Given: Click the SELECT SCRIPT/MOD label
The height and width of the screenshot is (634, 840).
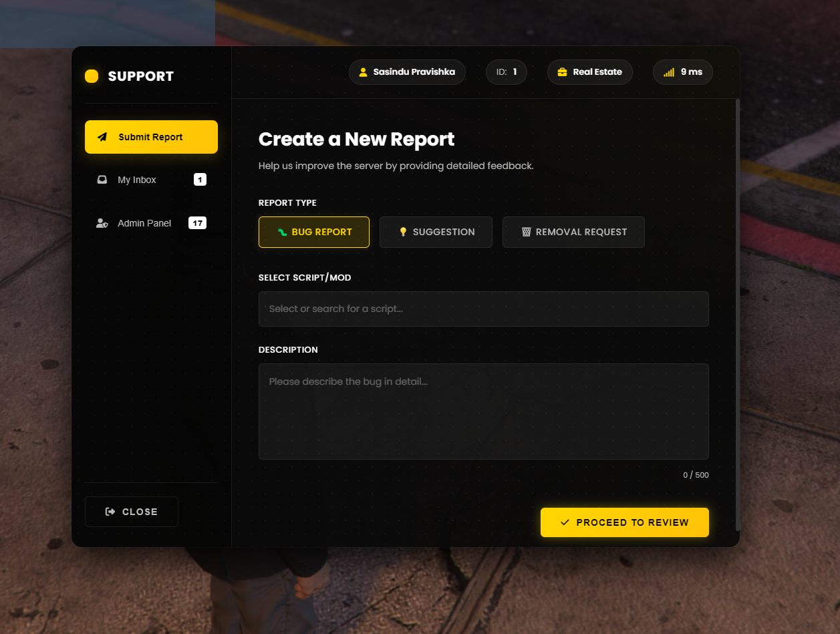Looking at the screenshot, I should (x=305, y=277).
